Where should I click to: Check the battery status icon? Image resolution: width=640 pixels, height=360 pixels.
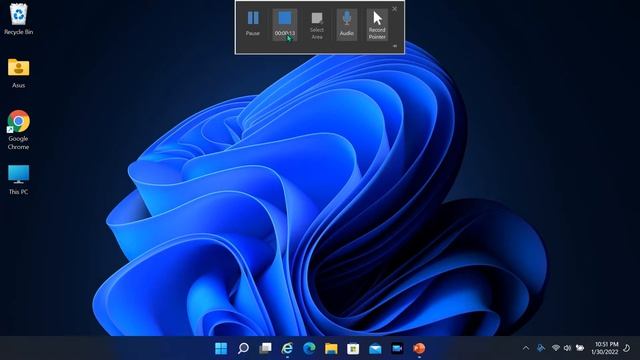coord(580,348)
